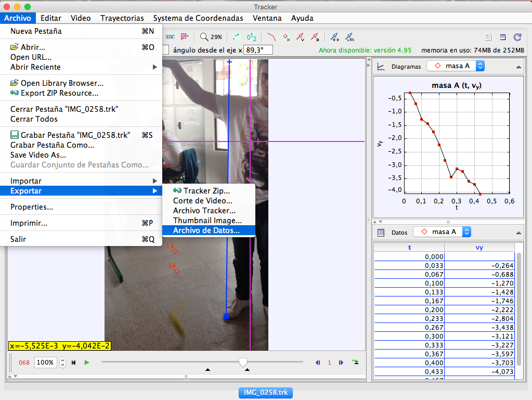Choose Abrir... menu item
This screenshot has height=400, width=532.
coord(81,47)
